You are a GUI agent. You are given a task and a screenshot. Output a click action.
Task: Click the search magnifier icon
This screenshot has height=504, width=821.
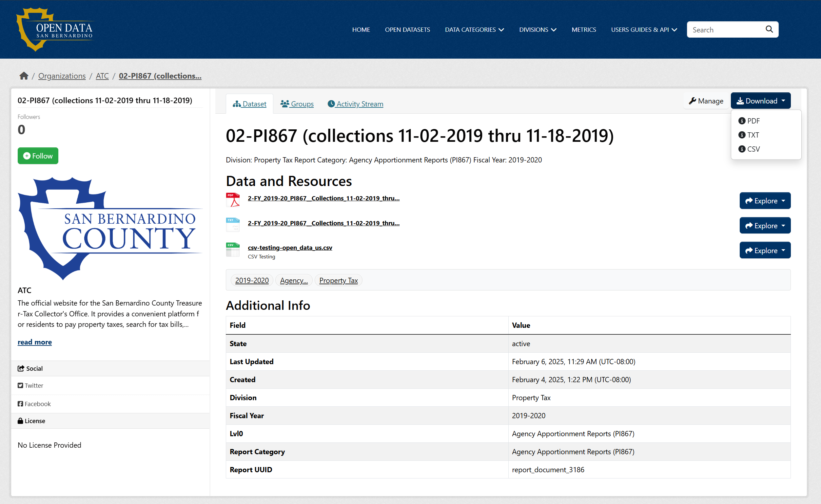click(x=769, y=29)
